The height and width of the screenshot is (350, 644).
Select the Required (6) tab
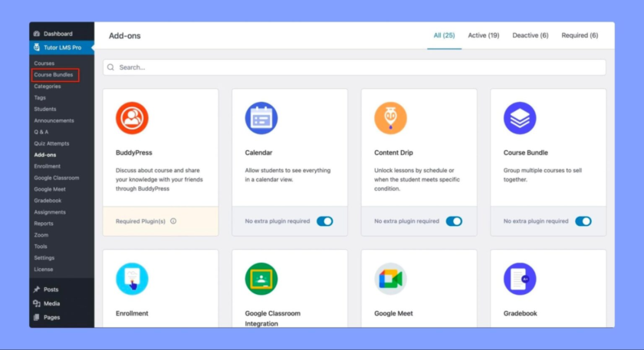580,35
